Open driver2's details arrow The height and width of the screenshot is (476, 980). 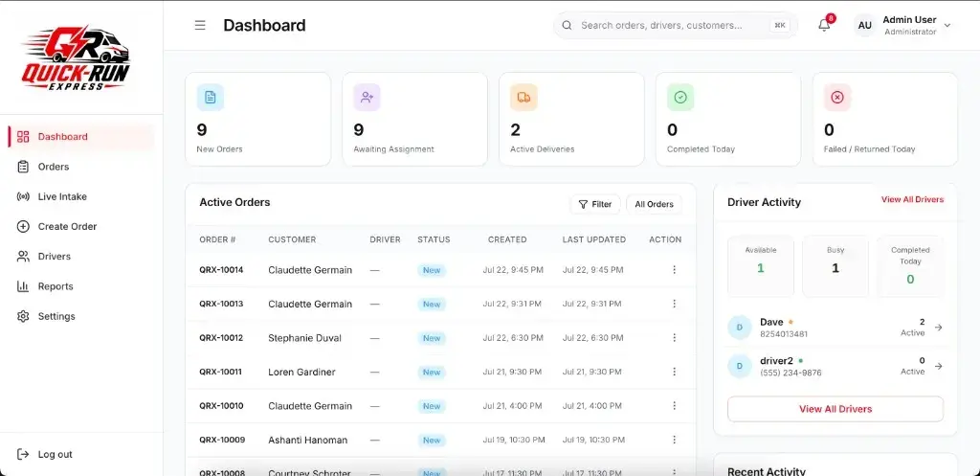coord(938,366)
